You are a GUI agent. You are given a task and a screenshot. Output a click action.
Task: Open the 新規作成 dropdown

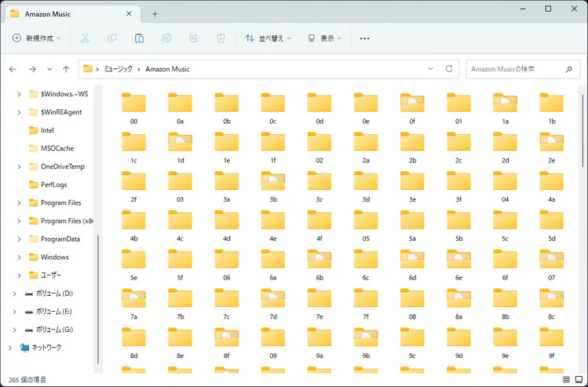pos(36,38)
